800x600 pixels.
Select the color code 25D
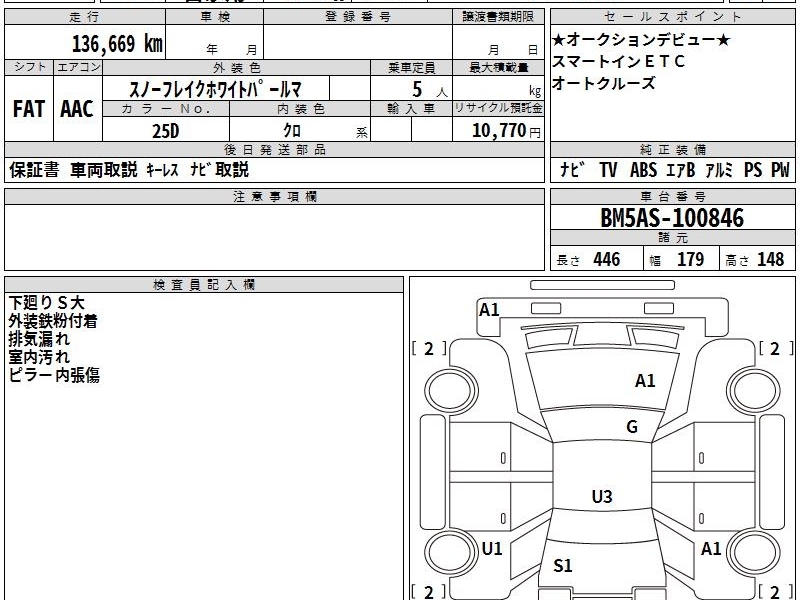pyautogui.click(x=166, y=131)
